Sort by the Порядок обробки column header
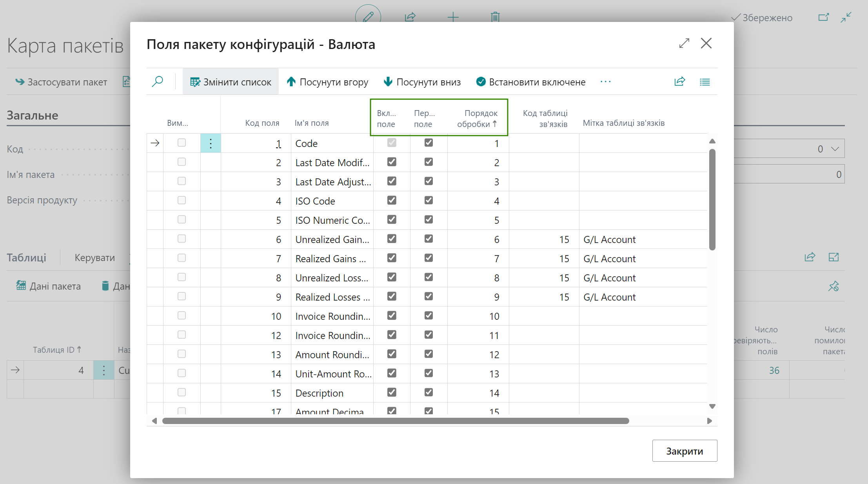868x484 pixels. point(477,118)
